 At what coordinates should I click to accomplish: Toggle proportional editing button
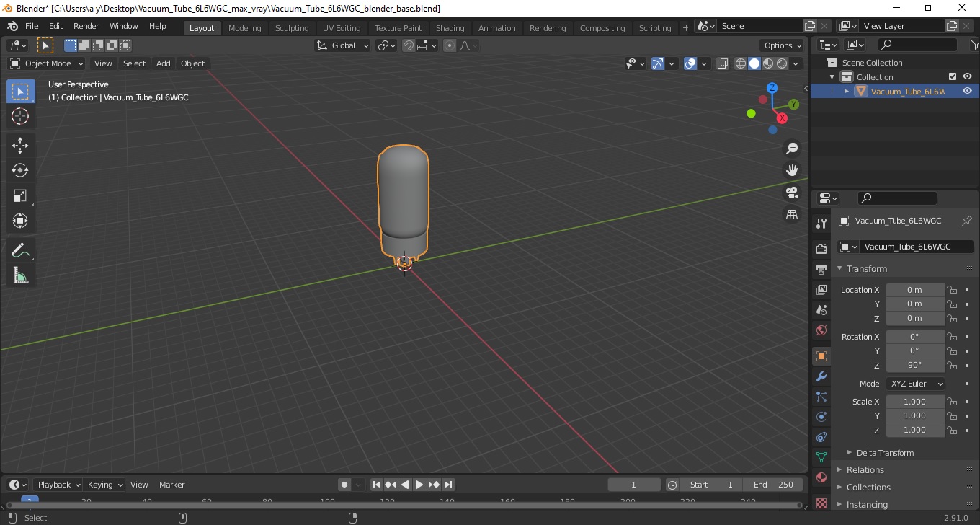450,45
